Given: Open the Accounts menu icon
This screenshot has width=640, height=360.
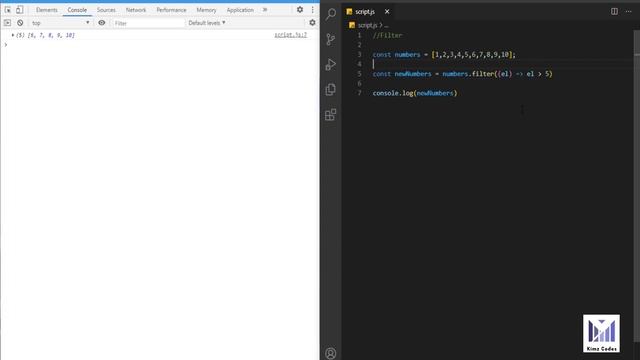Looking at the screenshot, I should coord(331,353).
